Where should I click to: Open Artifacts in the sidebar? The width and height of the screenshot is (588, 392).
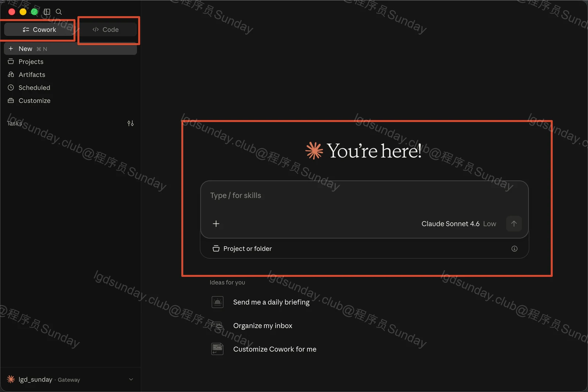click(x=70, y=75)
